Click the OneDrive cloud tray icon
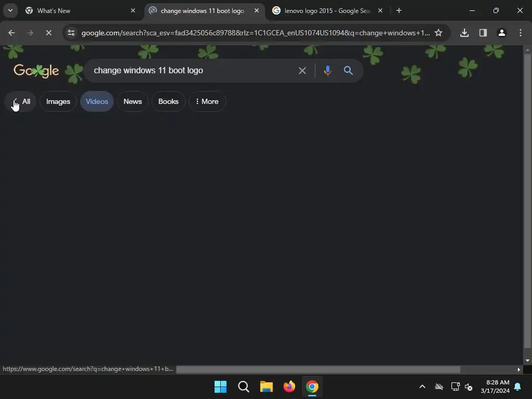 pyautogui.click(x=439, y=387)
